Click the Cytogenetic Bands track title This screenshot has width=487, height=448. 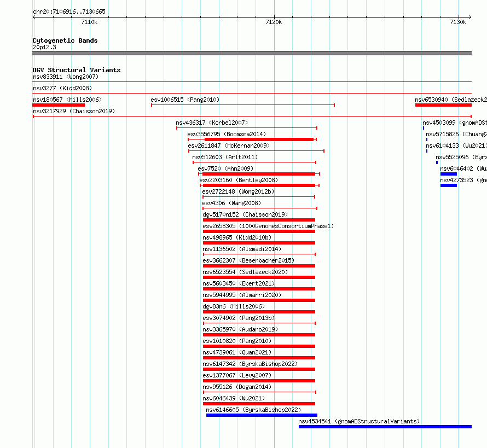tap(65, 40)
